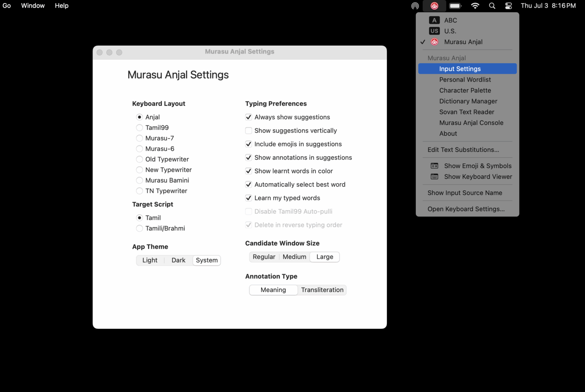Viewport: 585px width, 392px height.
Task: Uncheck Include emojis in suggestions
Action: click(x=248, y=144)
